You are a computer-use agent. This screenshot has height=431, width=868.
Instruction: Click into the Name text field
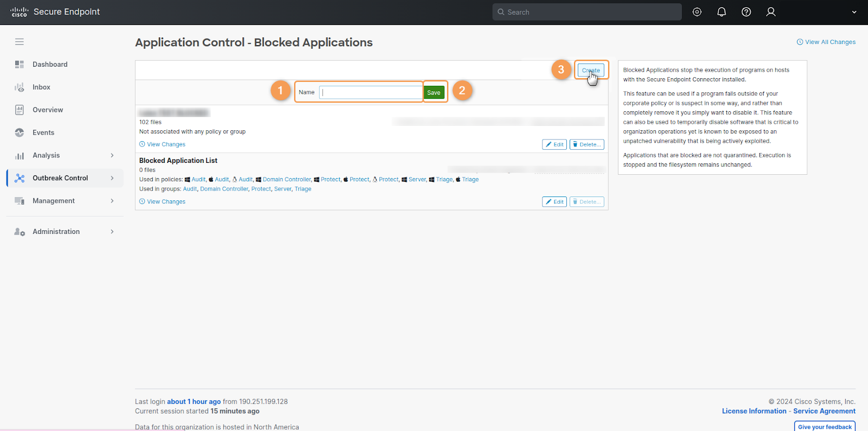pyautogui.click(x=371, y=92)
